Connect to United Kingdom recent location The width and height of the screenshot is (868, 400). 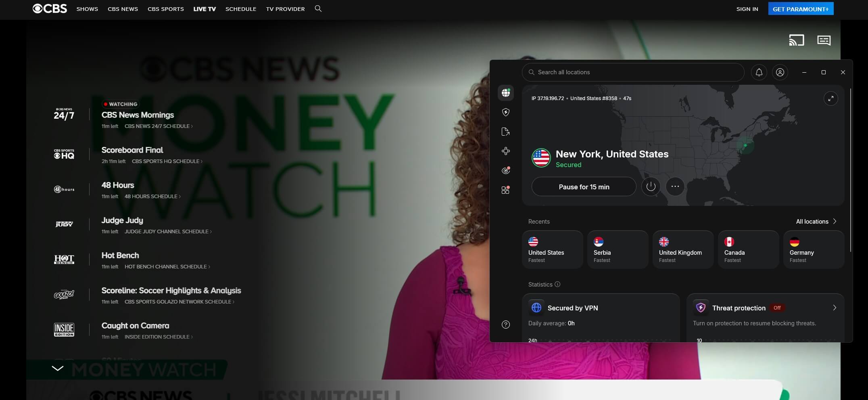pyautogui.click(x=683, y=249)
